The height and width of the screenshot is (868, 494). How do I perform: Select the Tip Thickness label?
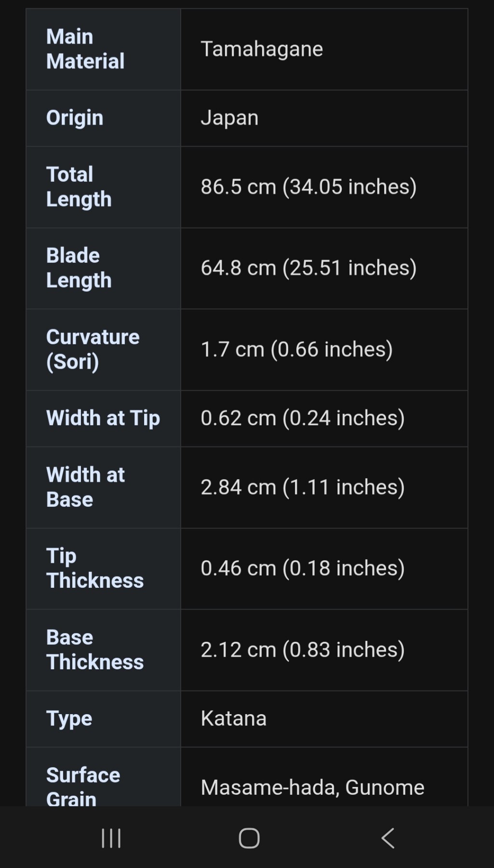[95, 568]
